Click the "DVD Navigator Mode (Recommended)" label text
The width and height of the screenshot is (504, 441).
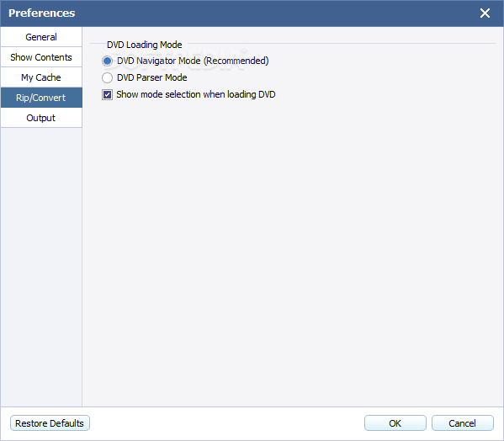[193, 61]
